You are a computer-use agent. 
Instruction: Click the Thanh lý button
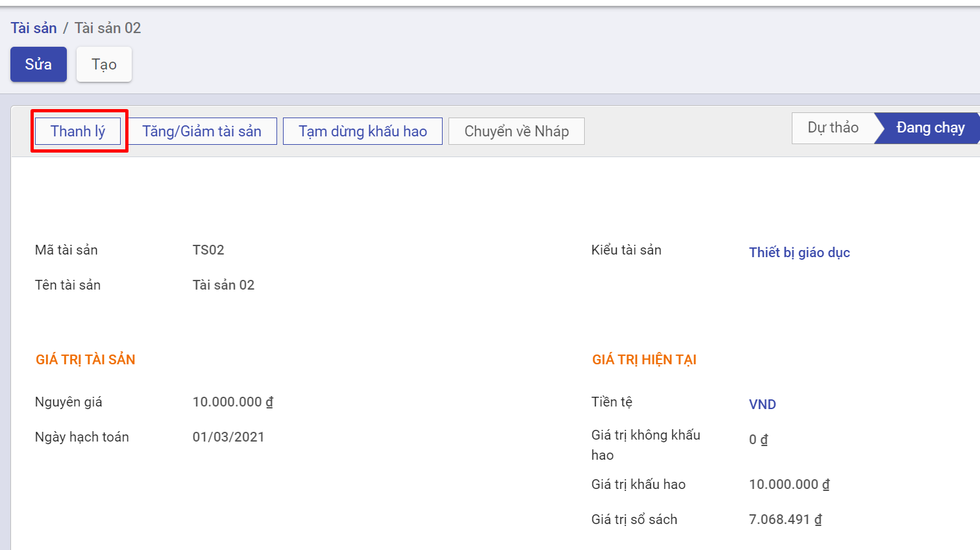(x=78, y=131)
